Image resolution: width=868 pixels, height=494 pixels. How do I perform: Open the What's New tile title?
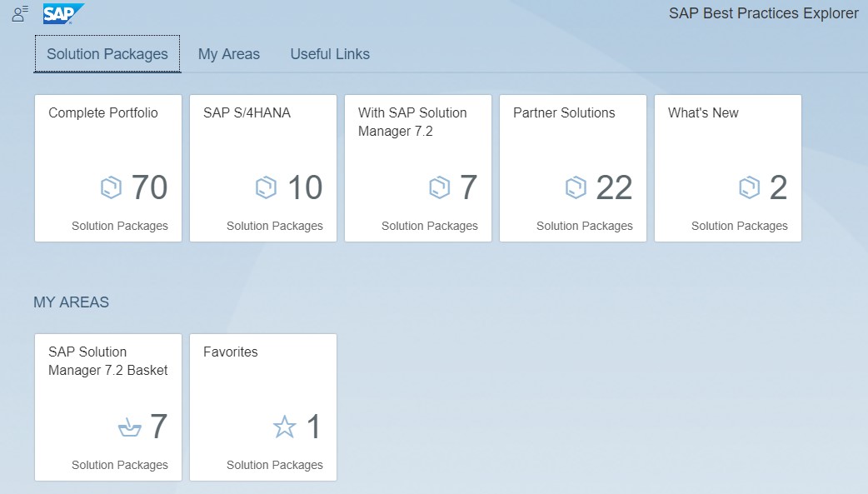703,113
